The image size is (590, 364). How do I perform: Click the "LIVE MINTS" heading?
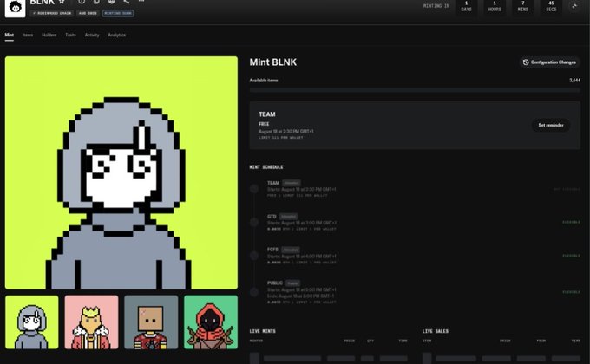[262, 331]
